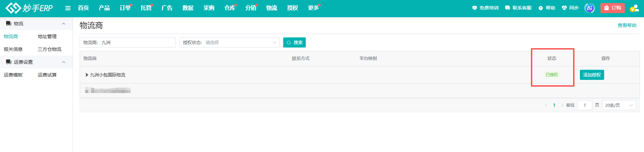Image resolution: width=644 pixels, height=152 pixels.
Task: Open the 采购 menu
Action: 209,8
